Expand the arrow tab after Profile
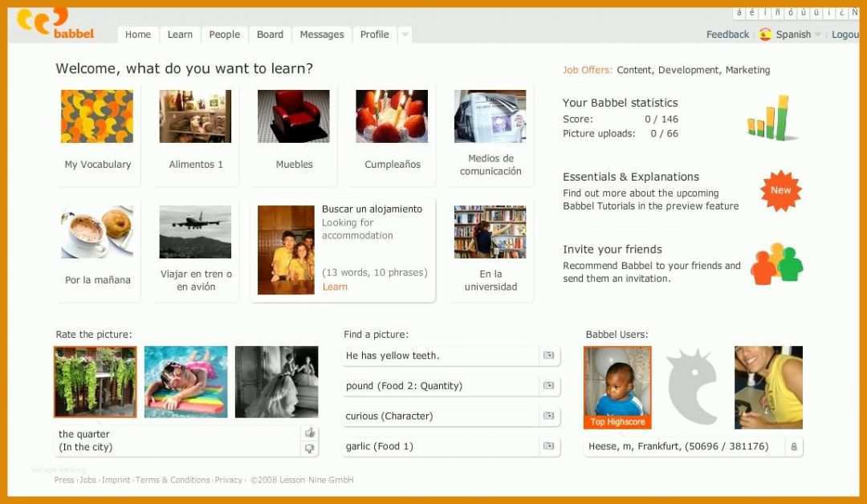The width and height of the screenshot is (867, 504). click(405, 35)
